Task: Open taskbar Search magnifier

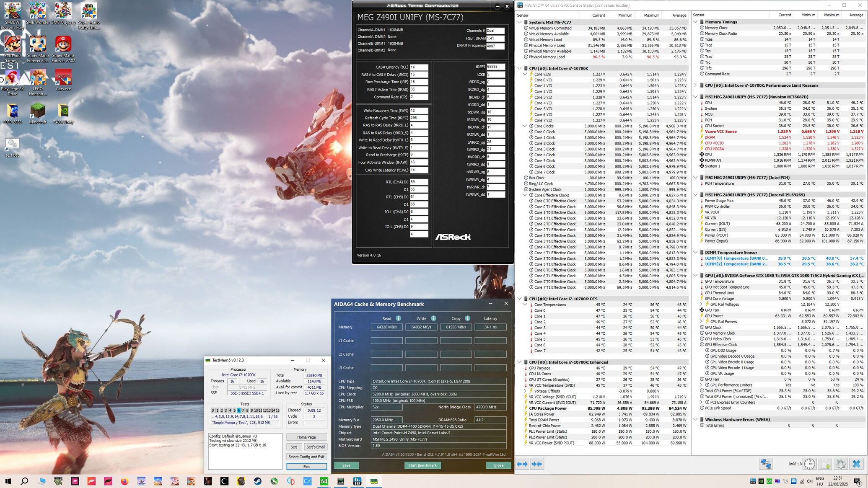Action: click(25, 481)
